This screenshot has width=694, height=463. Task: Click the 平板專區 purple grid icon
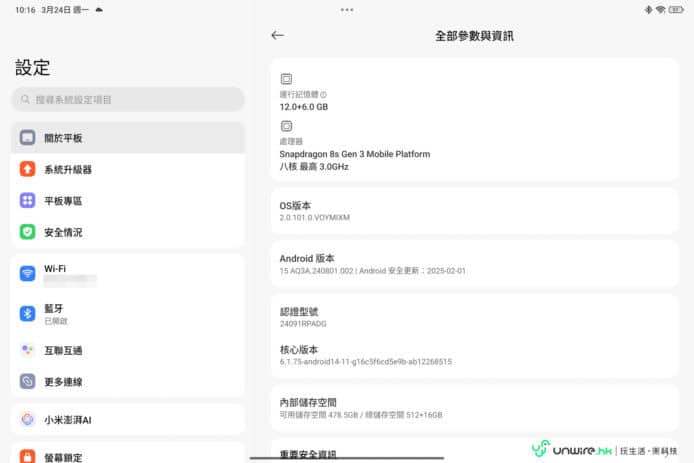[x=28, y=201]
